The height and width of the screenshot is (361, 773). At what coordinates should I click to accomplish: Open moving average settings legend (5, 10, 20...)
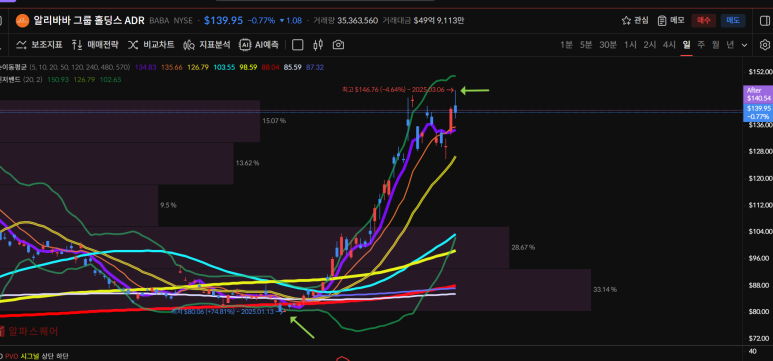click(81, 67)
